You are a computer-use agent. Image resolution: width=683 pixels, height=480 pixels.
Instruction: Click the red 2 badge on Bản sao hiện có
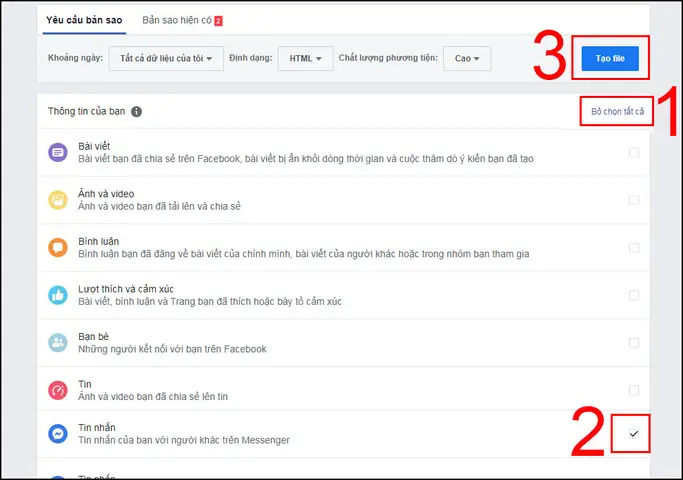pyautogui.click(x=218, y=20)
